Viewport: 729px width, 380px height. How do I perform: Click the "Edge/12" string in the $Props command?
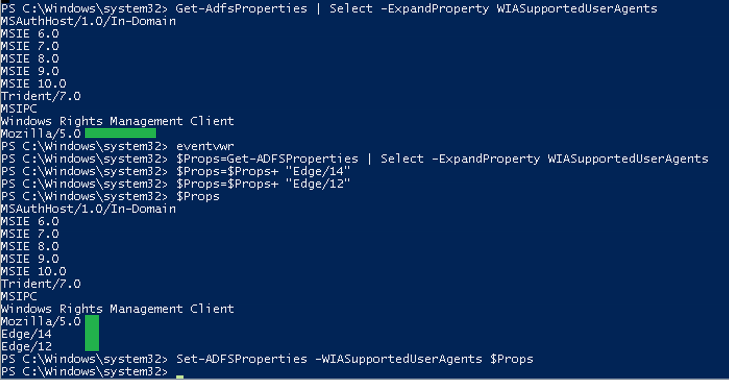click(x=318, y=184)
